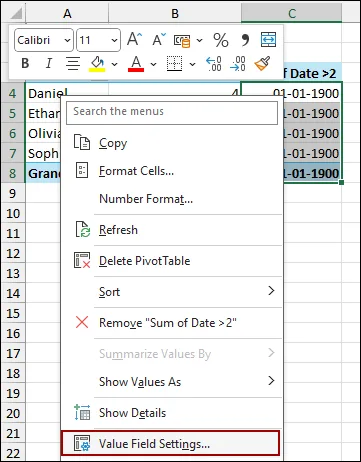361x462 pixels.
Task: Expand the Show Values As submenu arrow
Action: coord(271,381)
